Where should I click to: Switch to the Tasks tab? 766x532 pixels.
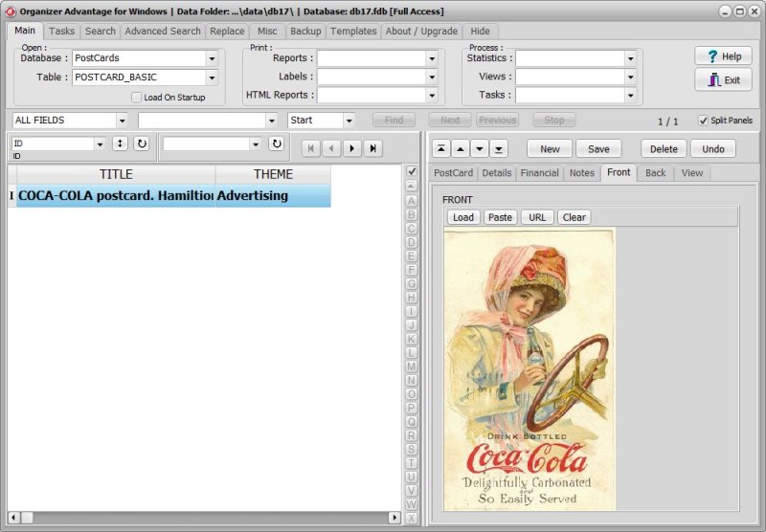[61, 32]
